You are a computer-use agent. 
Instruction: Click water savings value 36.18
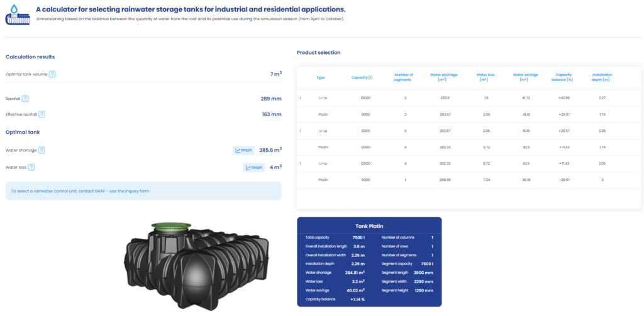(x=525, y=180)
